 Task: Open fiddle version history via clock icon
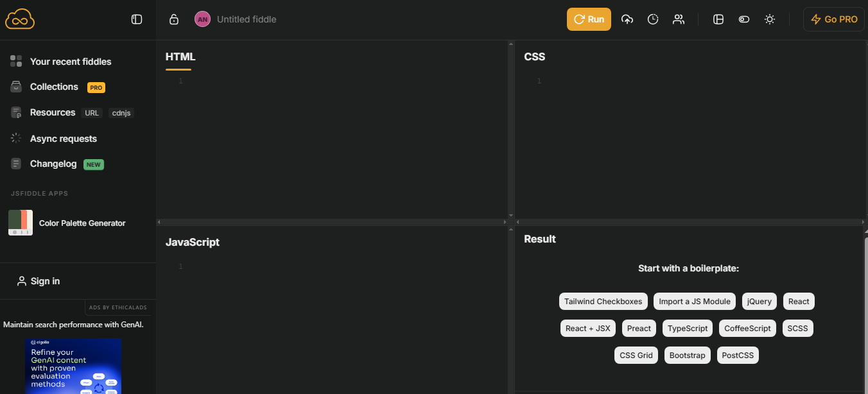pos(653,19)
